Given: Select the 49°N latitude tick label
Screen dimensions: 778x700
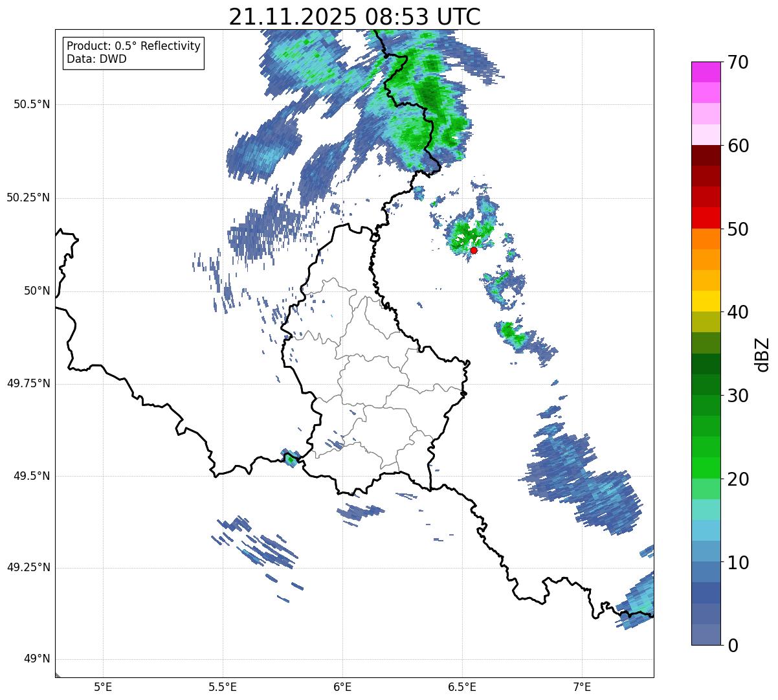Looking at the screenshot, I should pyautogui.click(x=36, y=659).
